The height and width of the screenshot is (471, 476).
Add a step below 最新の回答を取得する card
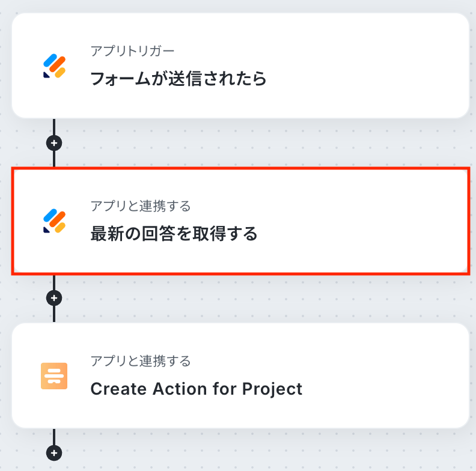(54, 297)
